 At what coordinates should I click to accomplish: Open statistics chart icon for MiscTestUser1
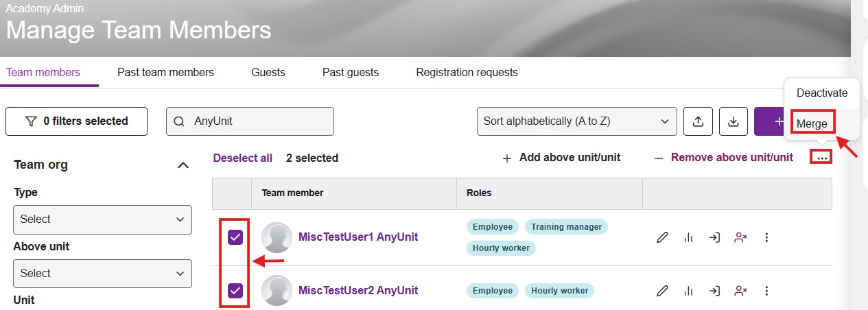[x=688, y=237]
